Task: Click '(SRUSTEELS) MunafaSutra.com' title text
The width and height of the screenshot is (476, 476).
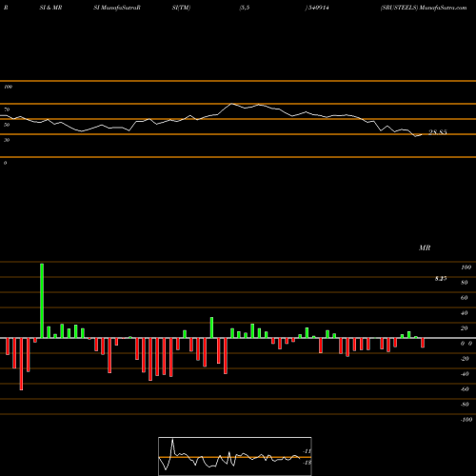Action: tap(424, 8)
